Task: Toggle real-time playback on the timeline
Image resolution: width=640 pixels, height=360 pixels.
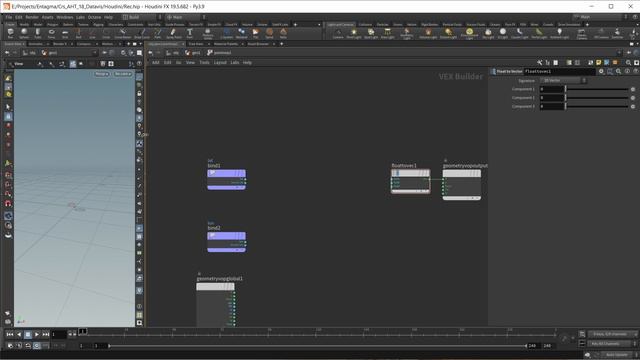Action: pyautogui.click(x=37, y=345)
